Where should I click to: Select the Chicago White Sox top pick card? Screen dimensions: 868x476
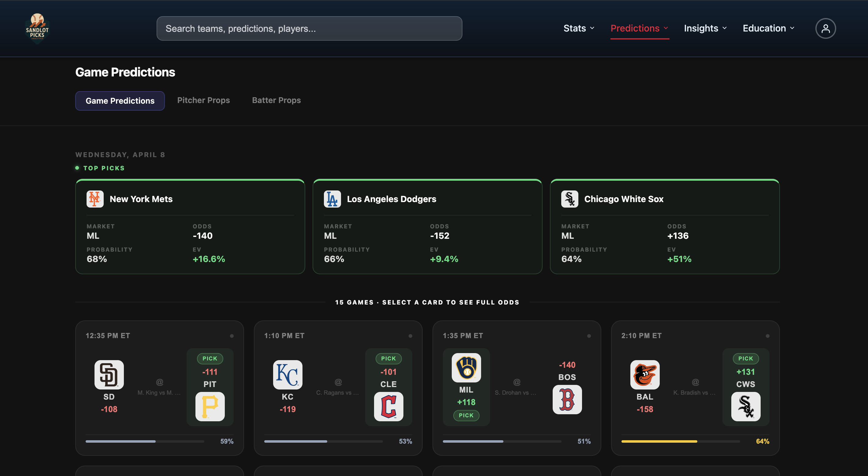pos(665,227)
